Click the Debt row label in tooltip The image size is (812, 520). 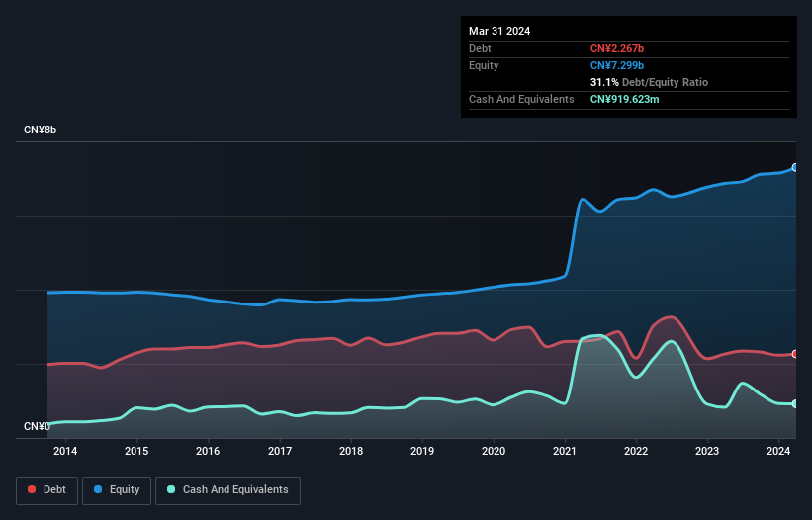tap(480, 48)
